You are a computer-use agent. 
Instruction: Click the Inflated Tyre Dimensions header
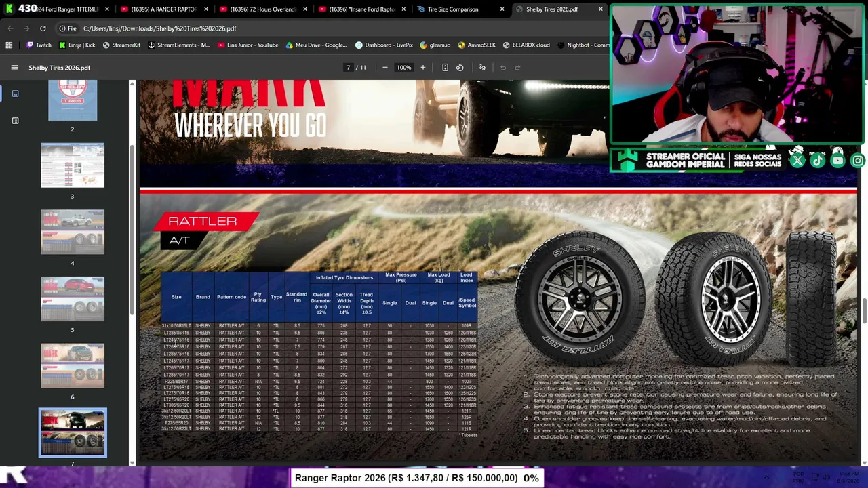coord(344,278)
